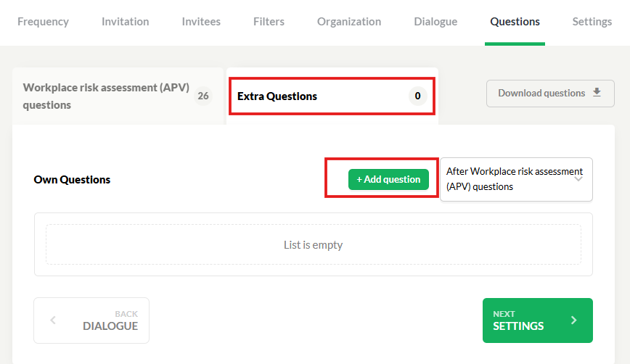The width and height of the screenshot is (630, 364).
Task: Click the download arrow icon
Action: 597,93
